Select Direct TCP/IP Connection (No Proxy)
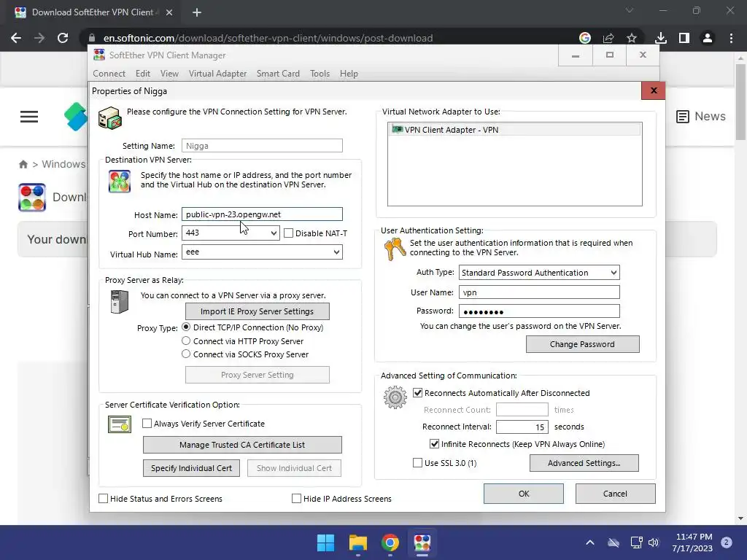Image resolution: width=747 pixels, height=560 pixels. [x=186, y=327]
